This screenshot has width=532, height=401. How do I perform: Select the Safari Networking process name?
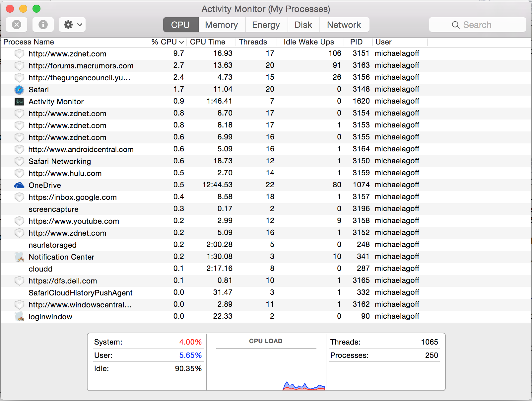[60, 161]
